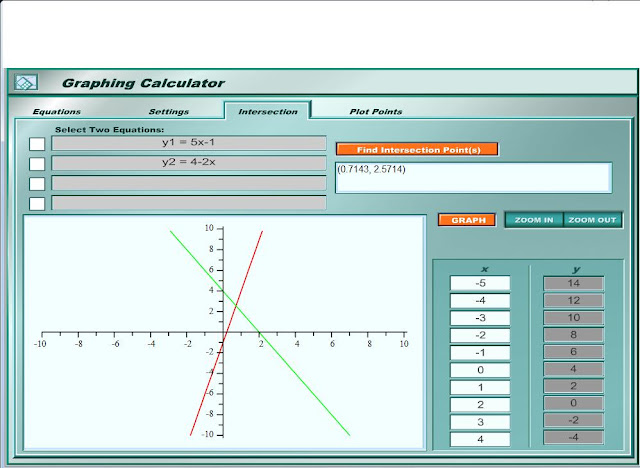Check the box for y2 = 4-2x

pyautogui.click(x=37, y=164)
